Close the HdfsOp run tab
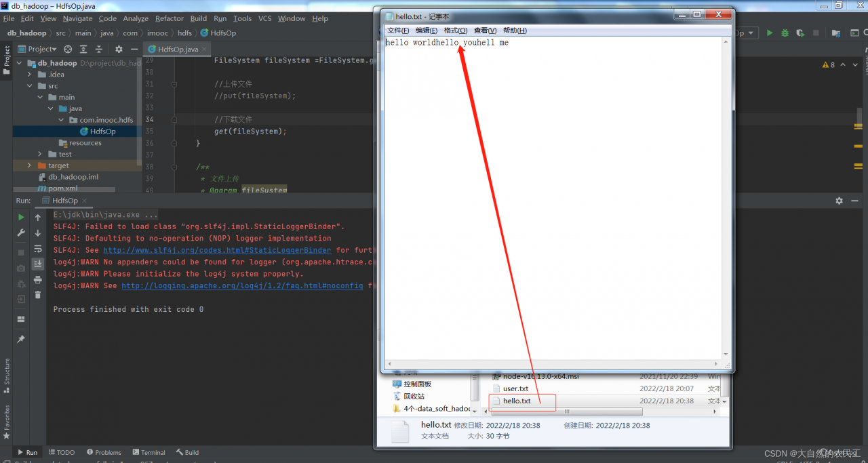 [x=84, y=201]
